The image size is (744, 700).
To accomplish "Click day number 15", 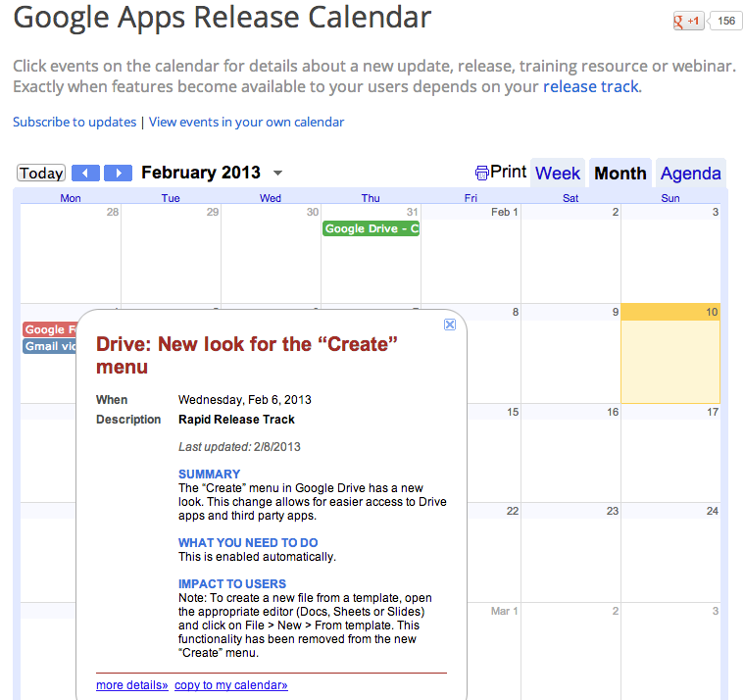I will (513, 412).
